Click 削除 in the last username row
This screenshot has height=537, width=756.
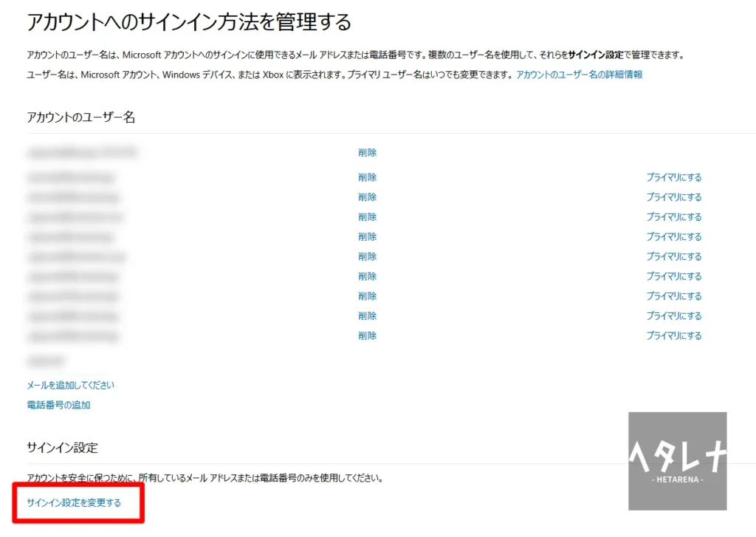tap(367, 335)
